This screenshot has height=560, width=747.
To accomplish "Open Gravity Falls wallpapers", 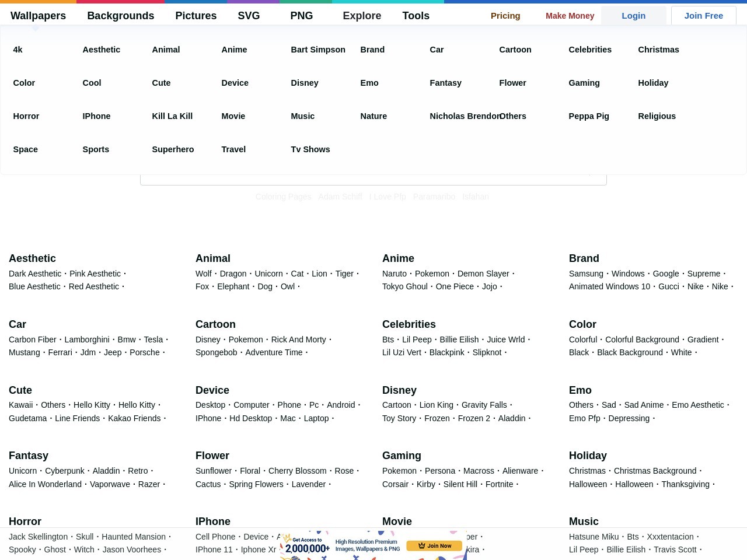I will [484, 405].
